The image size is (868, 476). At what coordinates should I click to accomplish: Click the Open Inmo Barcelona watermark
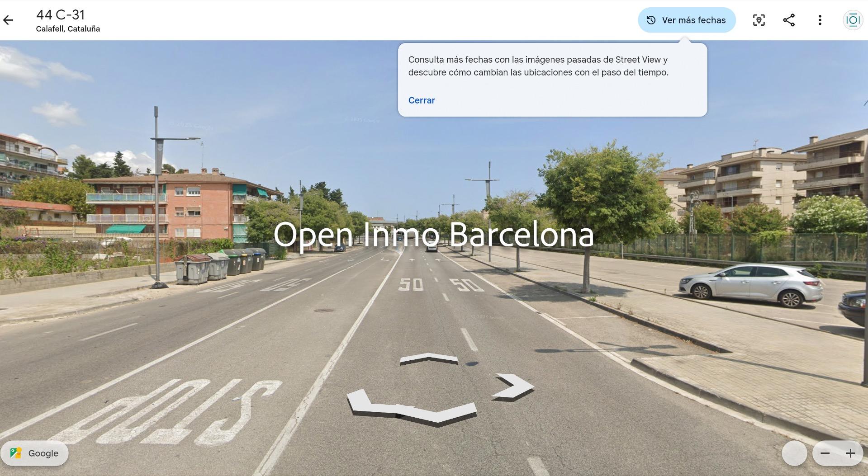tap(433, 235)
